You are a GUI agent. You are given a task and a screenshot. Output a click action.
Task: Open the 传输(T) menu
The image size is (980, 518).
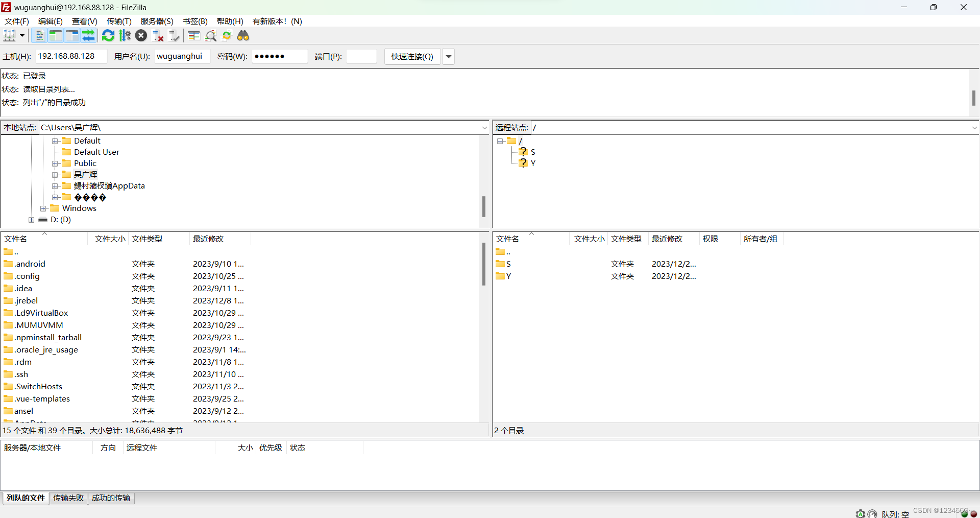point(119,21)
